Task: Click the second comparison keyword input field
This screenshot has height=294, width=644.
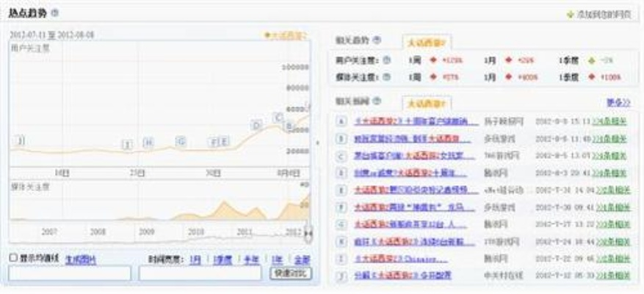Action: coord(200,273)
